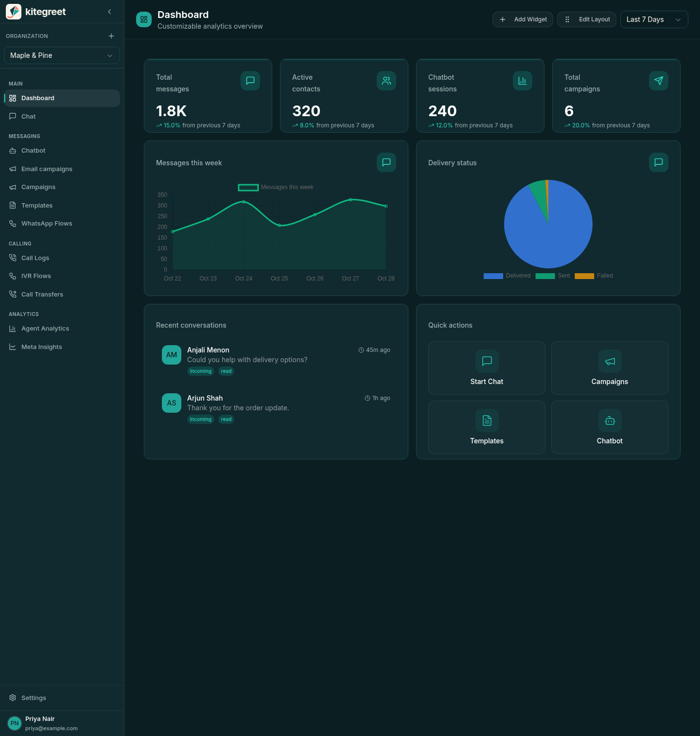Viewport: 700px width, 736px height.
Task: Toggle the Sent legend swatch
Action: point(545,276)
